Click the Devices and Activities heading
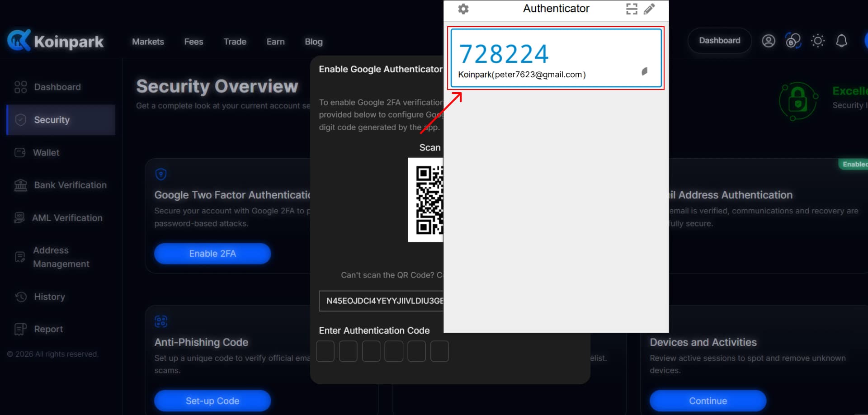Screen dimensions: 868x415 (703, 342)
